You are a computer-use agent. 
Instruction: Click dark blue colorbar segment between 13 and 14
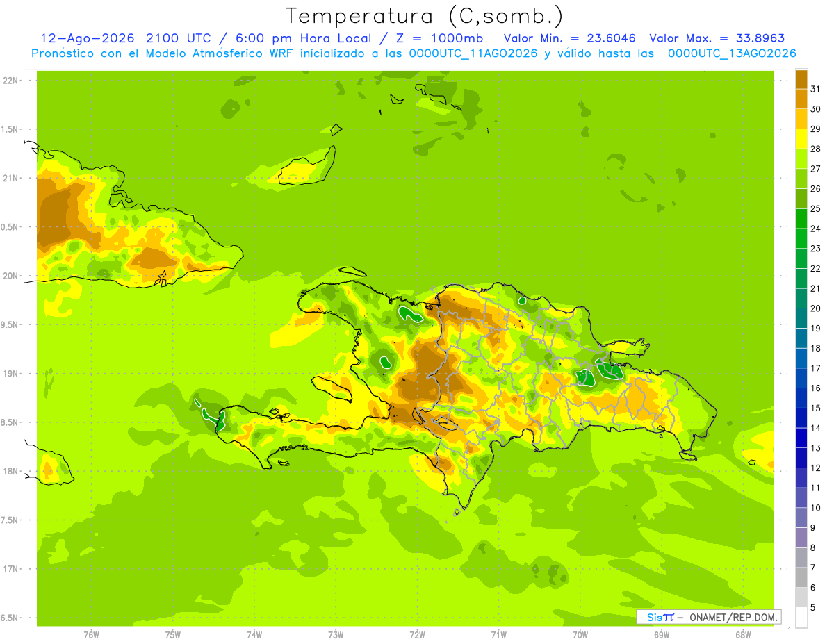801,438
